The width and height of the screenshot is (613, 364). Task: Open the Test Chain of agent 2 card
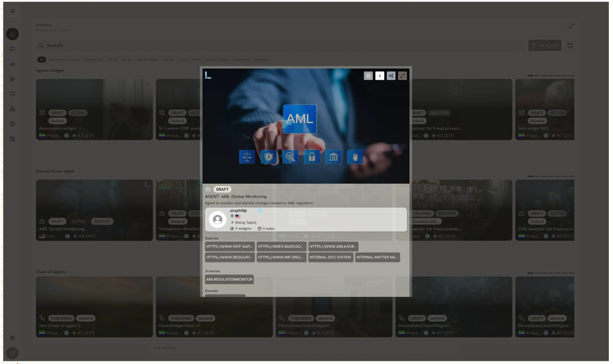[94, 307]
